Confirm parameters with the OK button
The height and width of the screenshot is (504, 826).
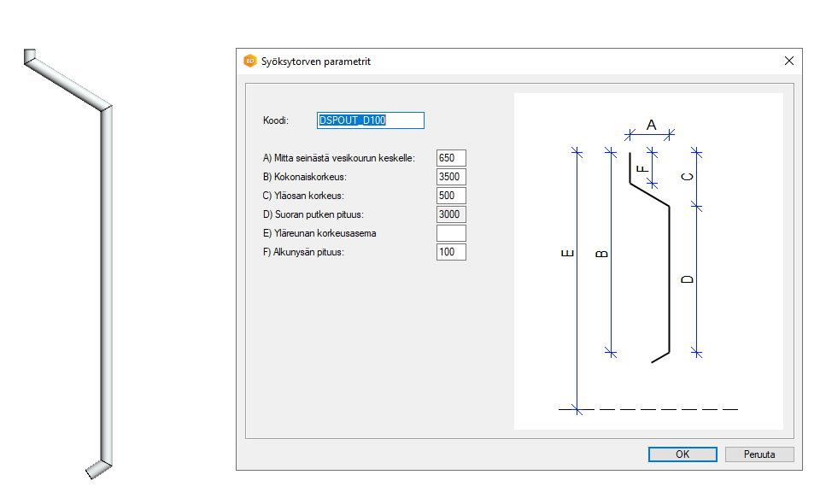click(682, 454)
